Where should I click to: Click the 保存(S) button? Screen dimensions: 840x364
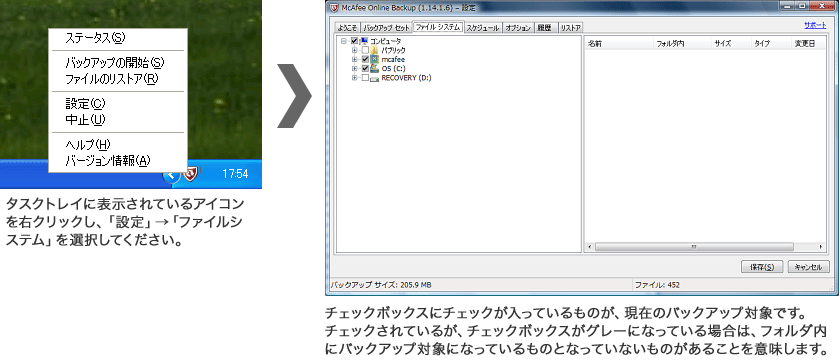(x=763, y=266)
